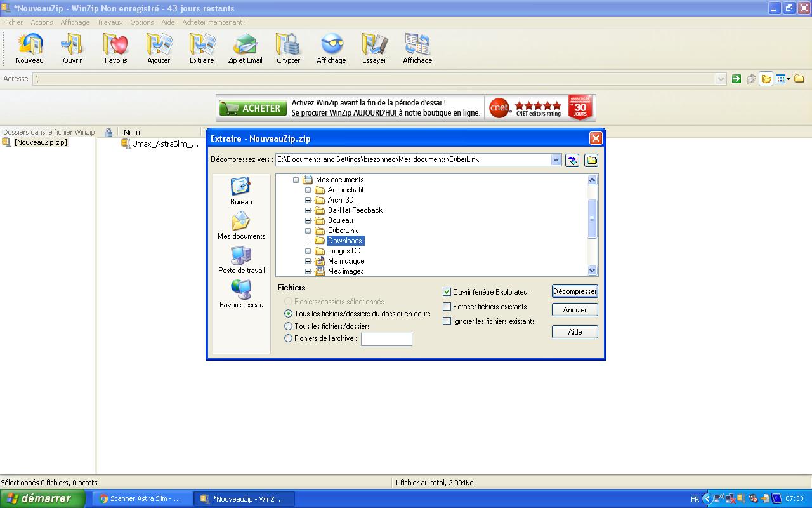The width and height of the screenshot is (812, 508).
Task: Select Poste de travail in the places bar
Action: tap(241, 260)
